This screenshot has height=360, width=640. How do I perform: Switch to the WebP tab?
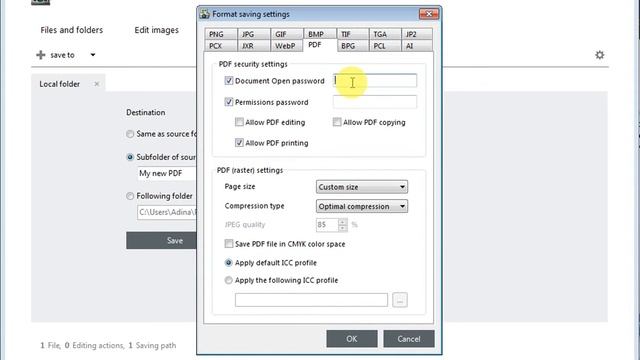pyautogui.click(x=287, y=46)
